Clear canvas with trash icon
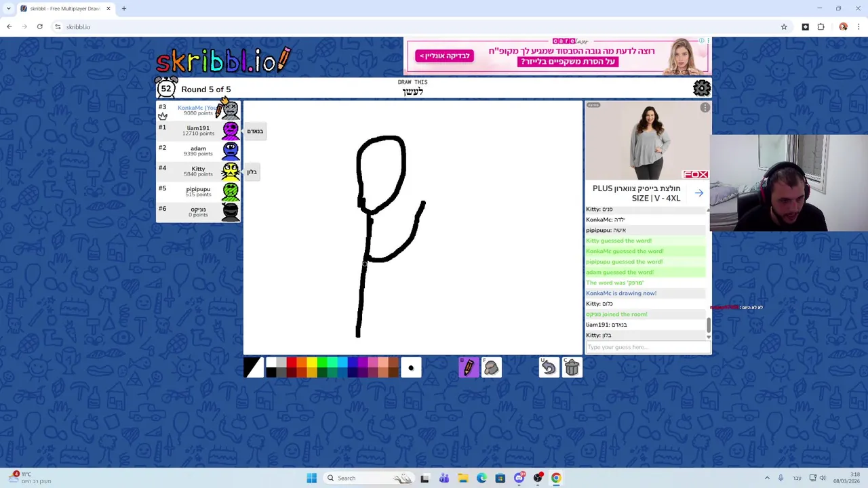The width and height of the screenshot is (868, 488). [572, 367]
